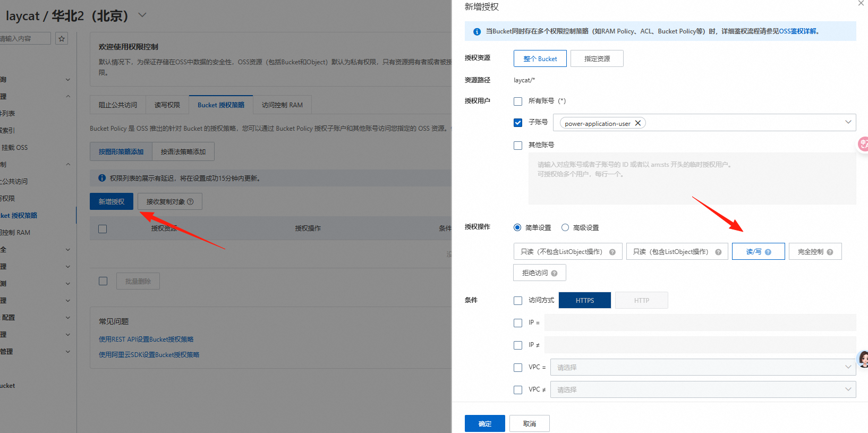Switch to 访问控制 RAM tab

[x=282, y=105]
